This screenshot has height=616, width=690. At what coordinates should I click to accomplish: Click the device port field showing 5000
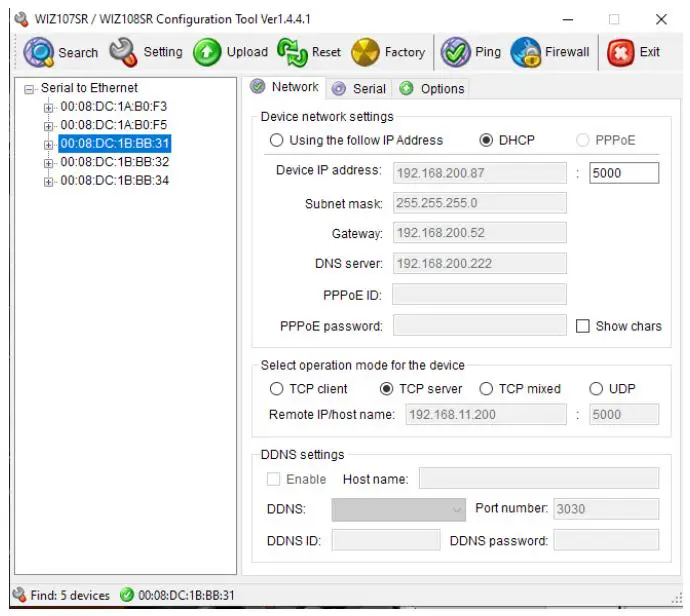click(624, 173)
